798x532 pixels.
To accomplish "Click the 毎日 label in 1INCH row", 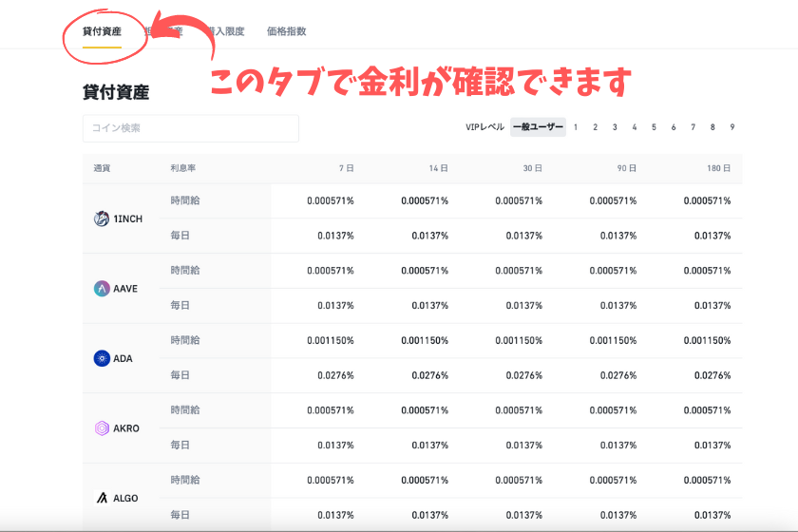I will click(180, 236).
